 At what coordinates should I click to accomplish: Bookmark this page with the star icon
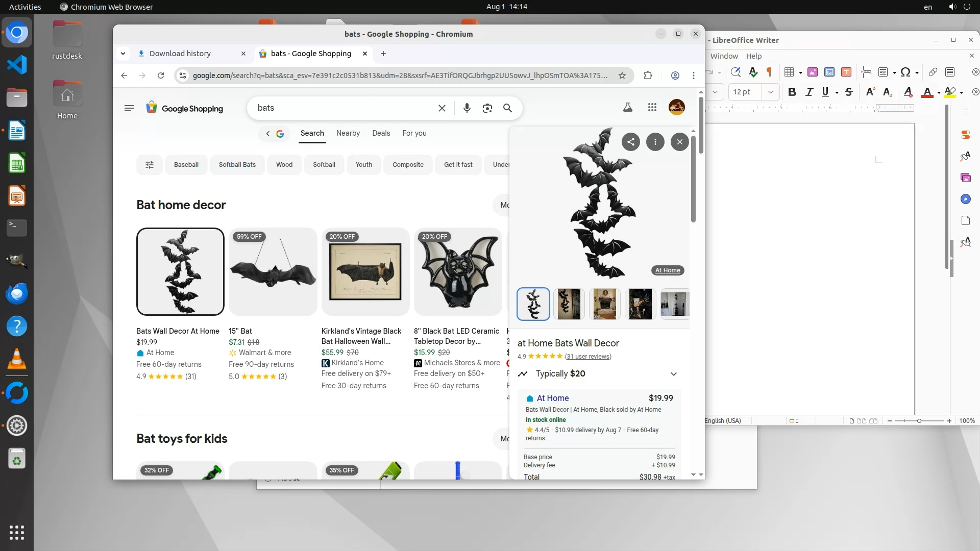tap(622, 76)
